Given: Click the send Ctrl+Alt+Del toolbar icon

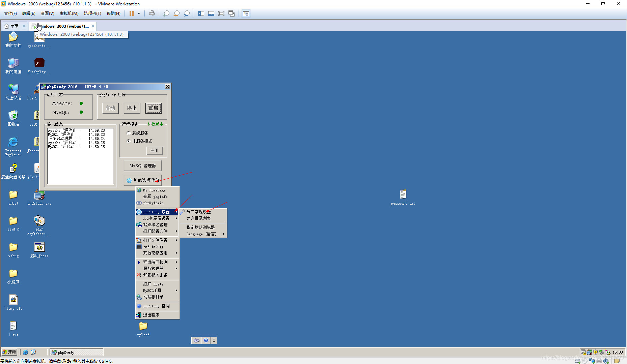Looking at the screenshot, I should pyautogui.click(x=152, y=13).
